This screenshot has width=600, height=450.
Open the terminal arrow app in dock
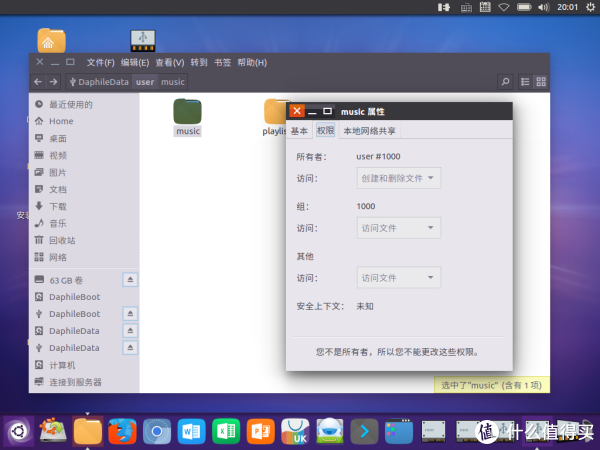(x=364, y=431)
